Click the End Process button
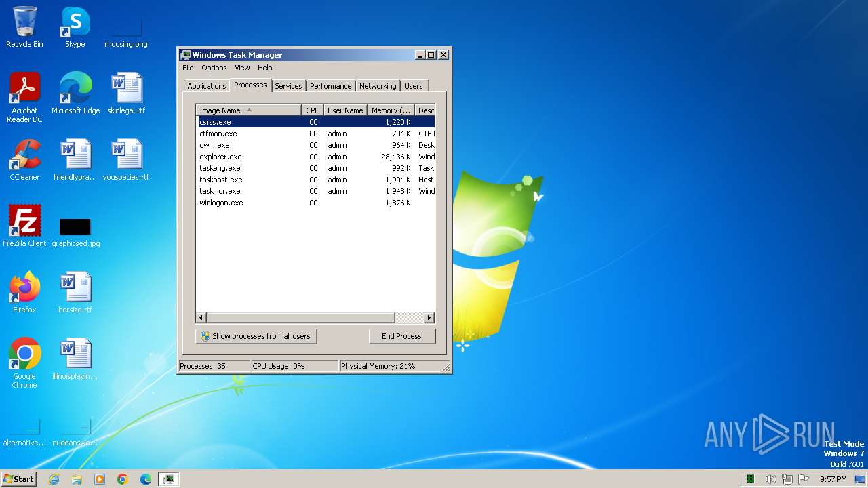This screenshot has width=868, height=488. click(401, 336)
